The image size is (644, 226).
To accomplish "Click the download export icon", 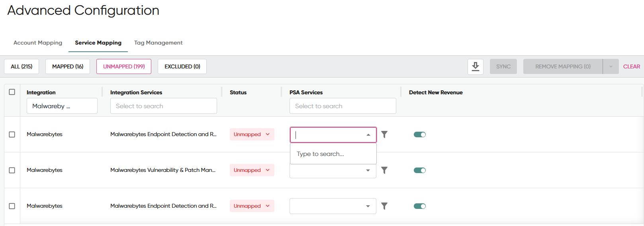I will [x=475, y=66].
